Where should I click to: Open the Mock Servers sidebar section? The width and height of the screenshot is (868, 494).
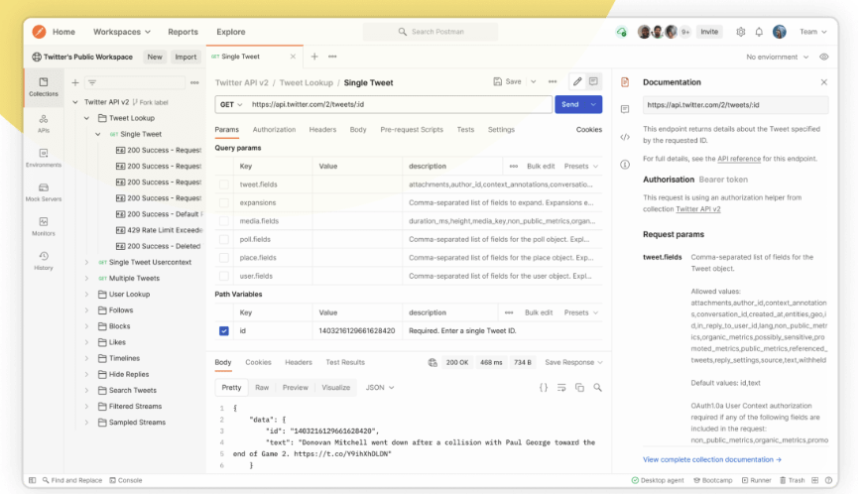44,191
